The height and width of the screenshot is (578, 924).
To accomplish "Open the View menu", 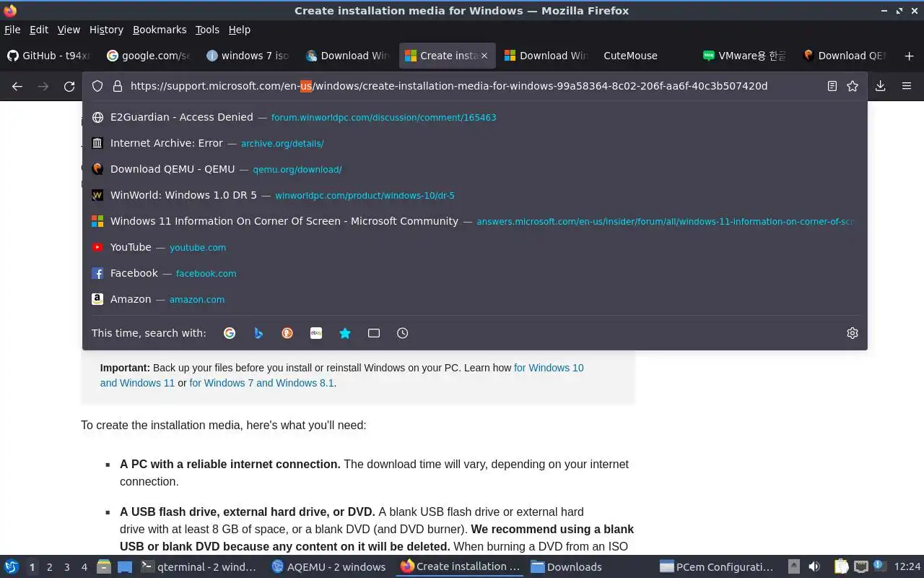I will point(69,30).
